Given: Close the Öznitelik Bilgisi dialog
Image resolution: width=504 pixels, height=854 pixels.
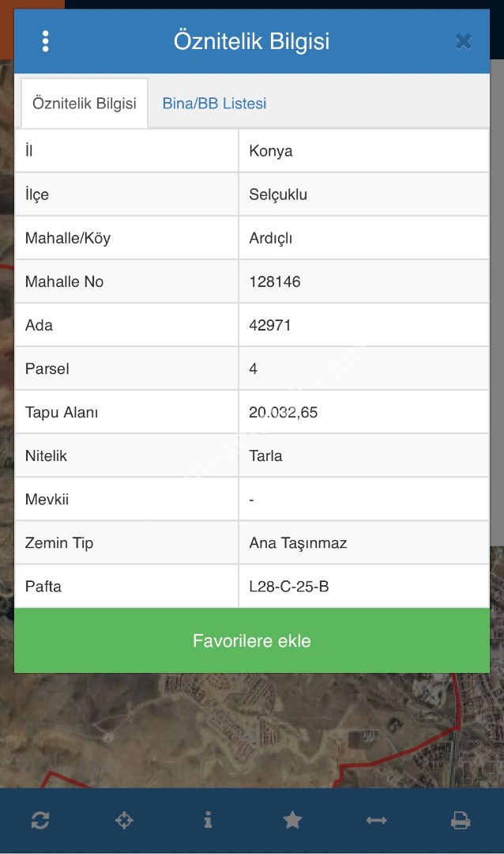Looking at the screenshot, I should (x=464, y=41).
